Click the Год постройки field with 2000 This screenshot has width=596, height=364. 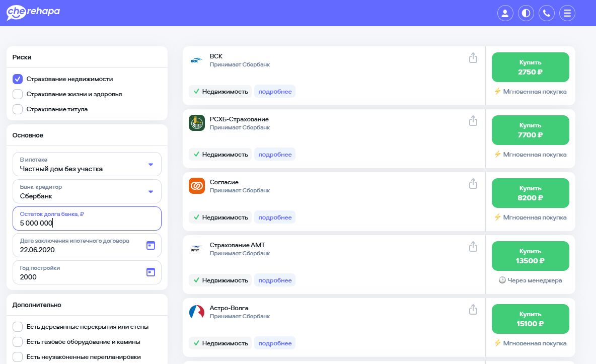[x=87, y=272]
